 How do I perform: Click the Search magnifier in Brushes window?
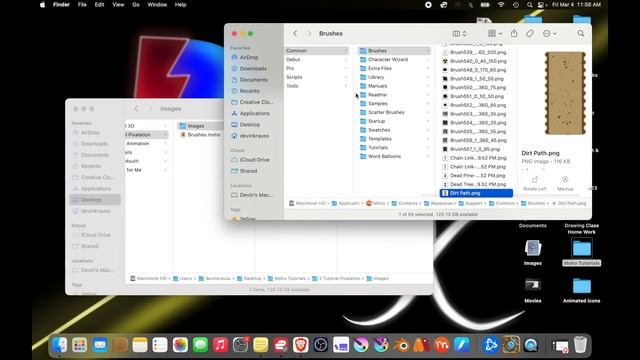click(580, 33)
